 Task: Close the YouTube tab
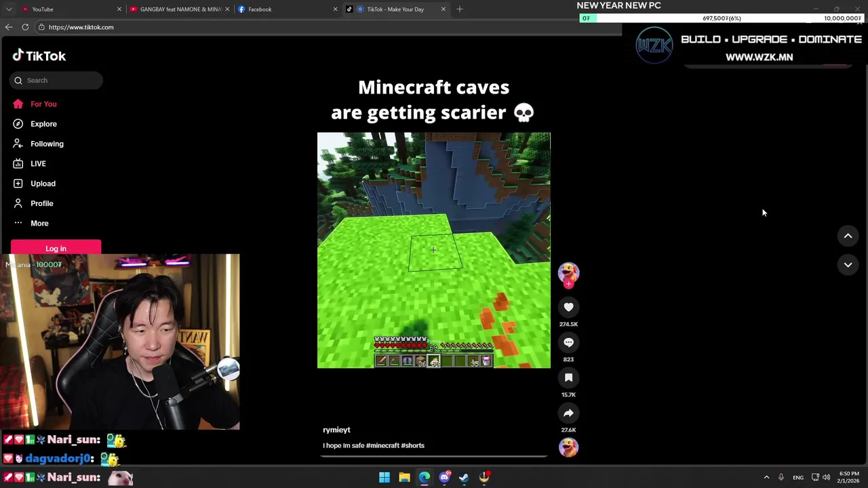(119, 9)
